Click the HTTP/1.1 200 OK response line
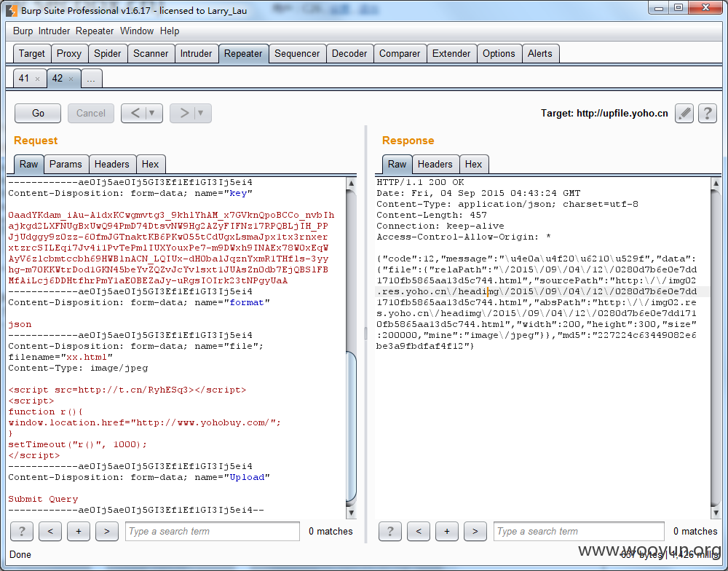 (x=420, y=182)
